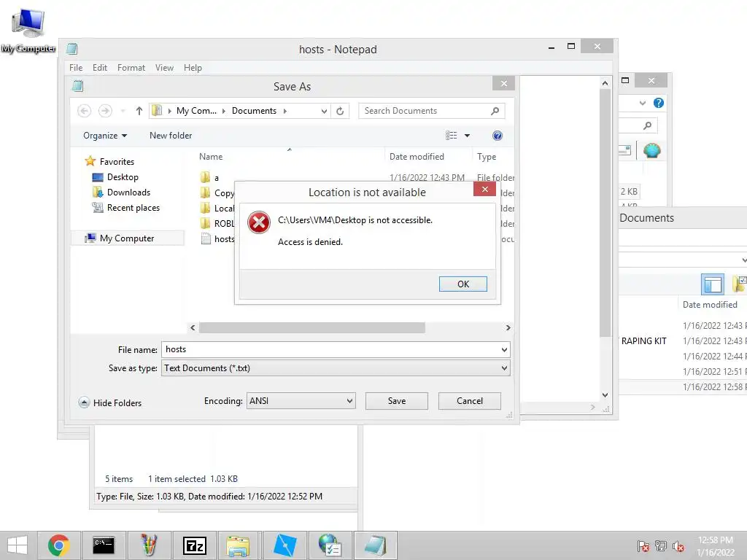Close the Save As dialog
Image resolution: width=747 pixels, height=560 pixels.
[503, 83]
